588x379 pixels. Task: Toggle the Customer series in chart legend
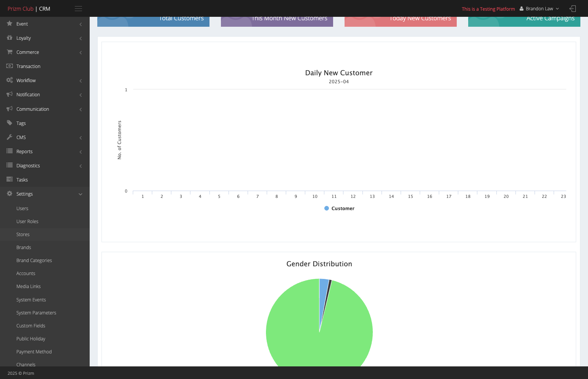339,208
